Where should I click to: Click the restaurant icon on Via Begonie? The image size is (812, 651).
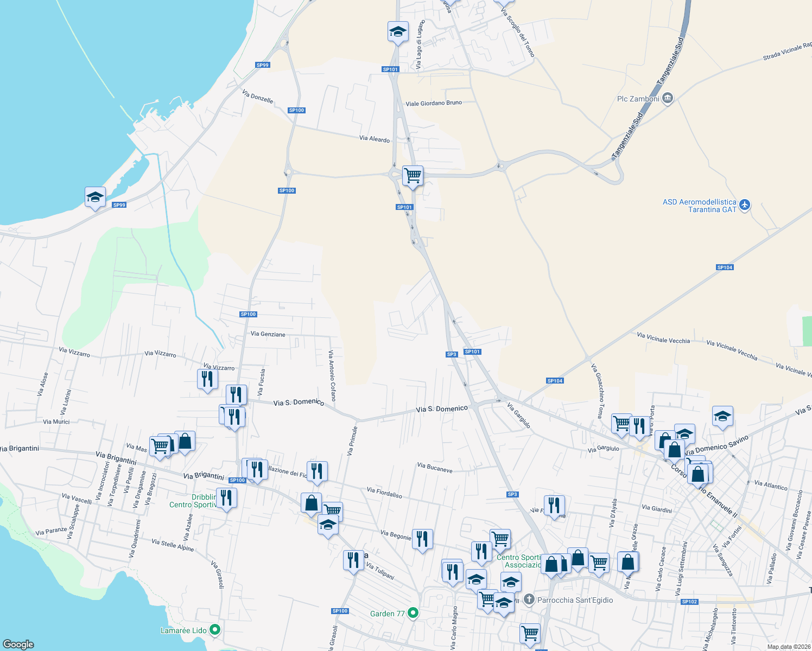pyautogui.click(x=423, y=539)
